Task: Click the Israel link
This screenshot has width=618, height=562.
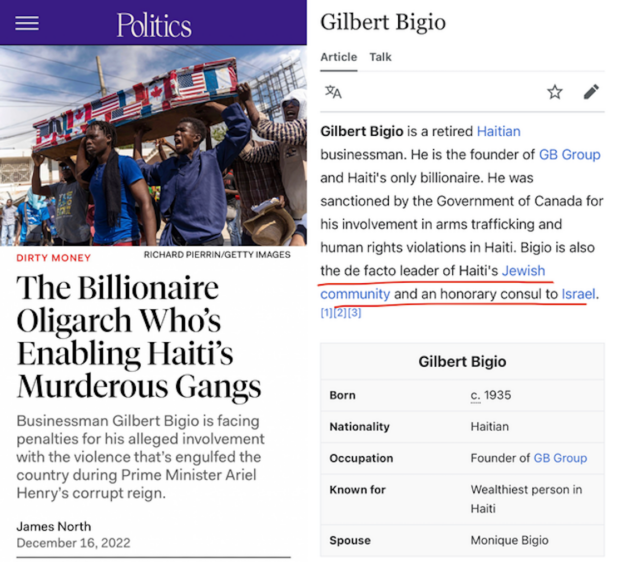Action: [x=578, y=294]
